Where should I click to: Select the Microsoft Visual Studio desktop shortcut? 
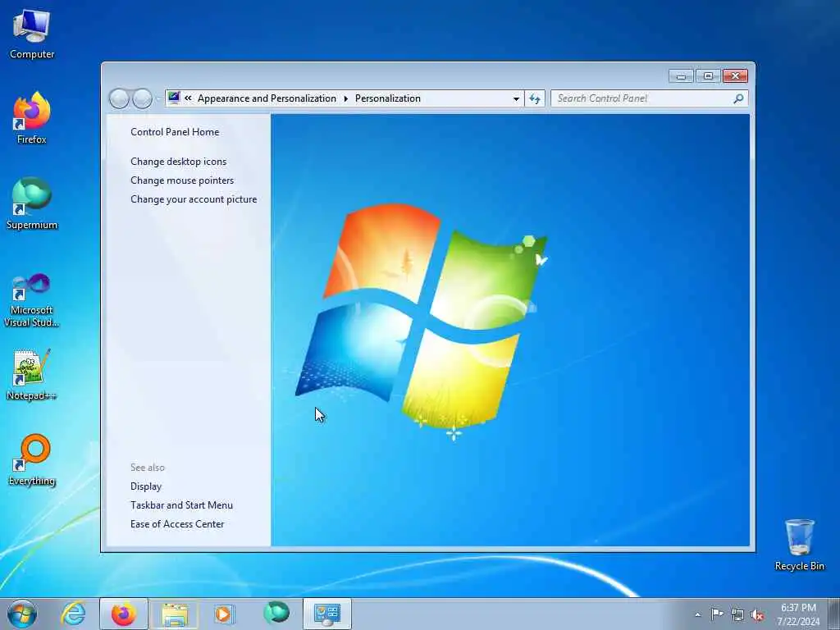[x=32, y=300]
